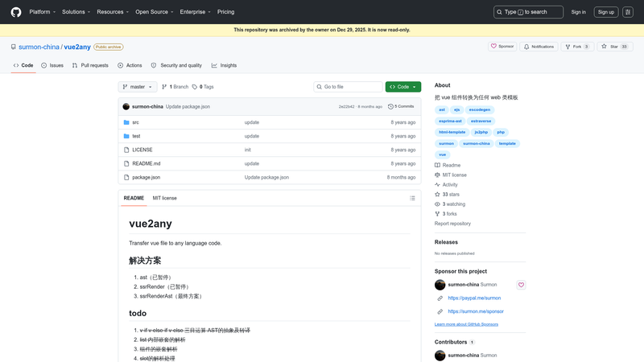Click the GitHub logo home icon
The width and height of the screenshot is (644, 362).
click(16, 12)
